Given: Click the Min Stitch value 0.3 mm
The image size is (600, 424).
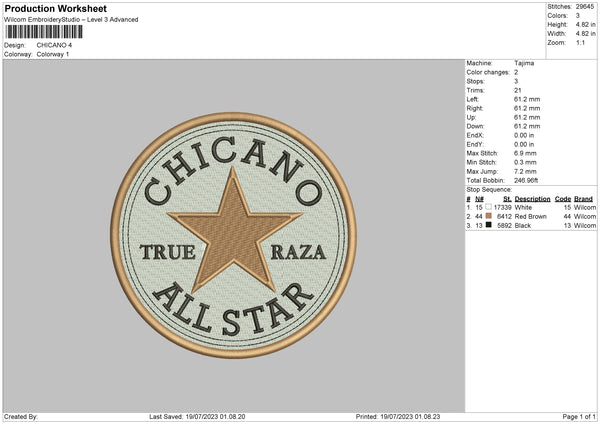Looking at the screenshot, I should coord(525,162).
